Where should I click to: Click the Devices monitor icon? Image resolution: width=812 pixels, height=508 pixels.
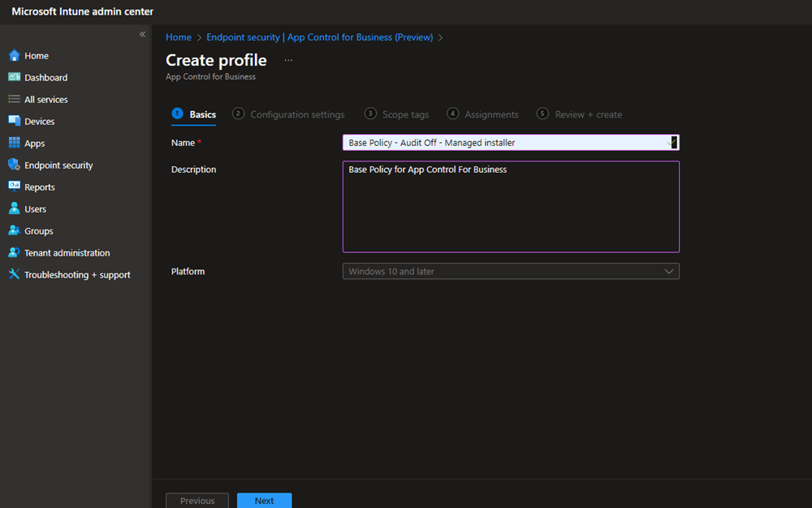pos(14,121)
